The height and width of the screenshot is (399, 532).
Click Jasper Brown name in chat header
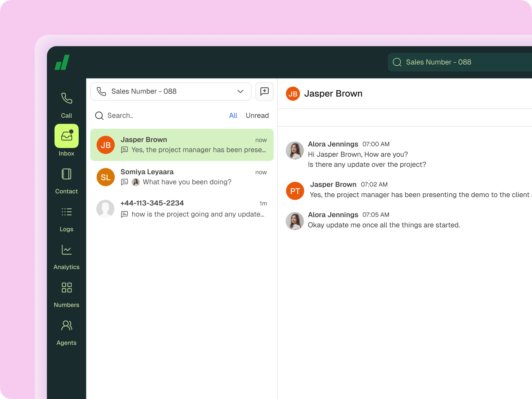(333, 94)
